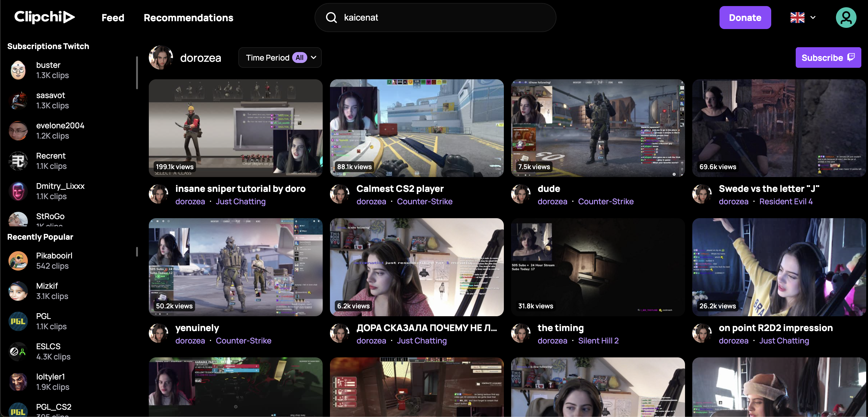
Task: Select the ESLCS channel name
Action: tap(48, 346)
